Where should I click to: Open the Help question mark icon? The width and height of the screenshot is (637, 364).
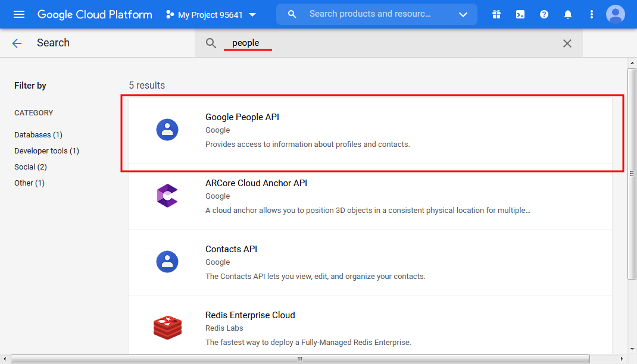click(x=544, y=15)
